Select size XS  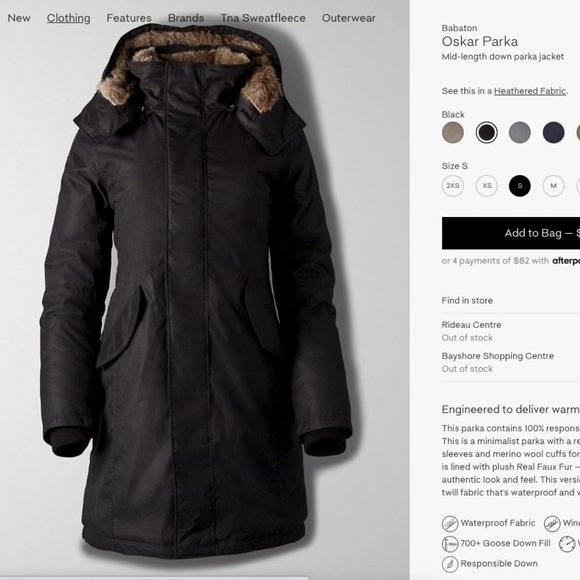486,186
